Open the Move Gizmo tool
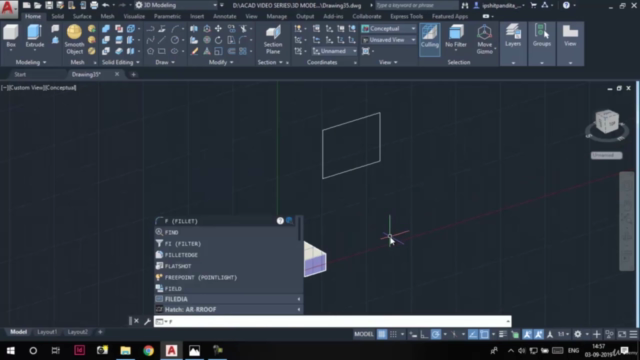 484,40
